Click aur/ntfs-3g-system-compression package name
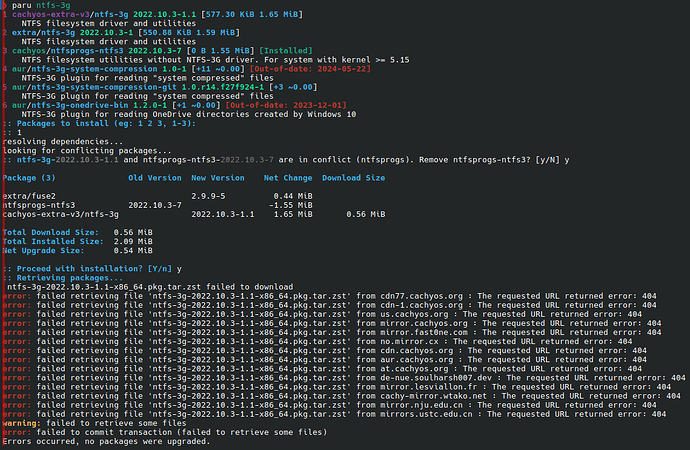Viewport: 690px width, 450px height. (84, 69)
